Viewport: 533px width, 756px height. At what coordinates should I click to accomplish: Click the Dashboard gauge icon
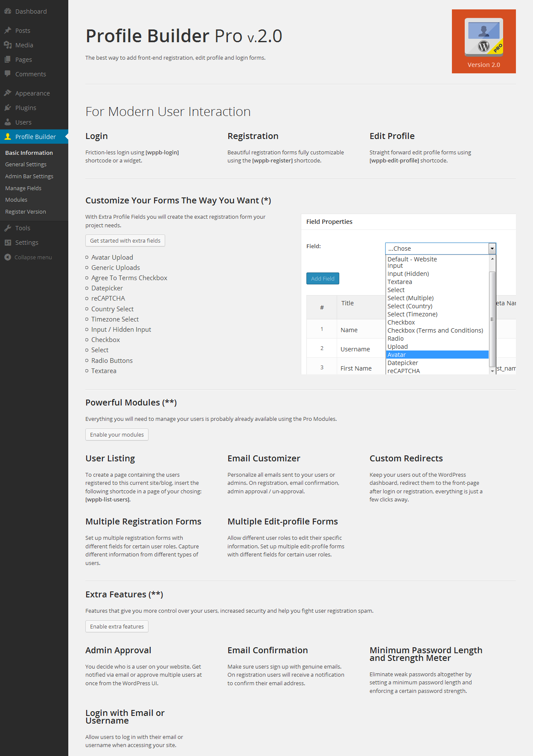tap(8, 11)
